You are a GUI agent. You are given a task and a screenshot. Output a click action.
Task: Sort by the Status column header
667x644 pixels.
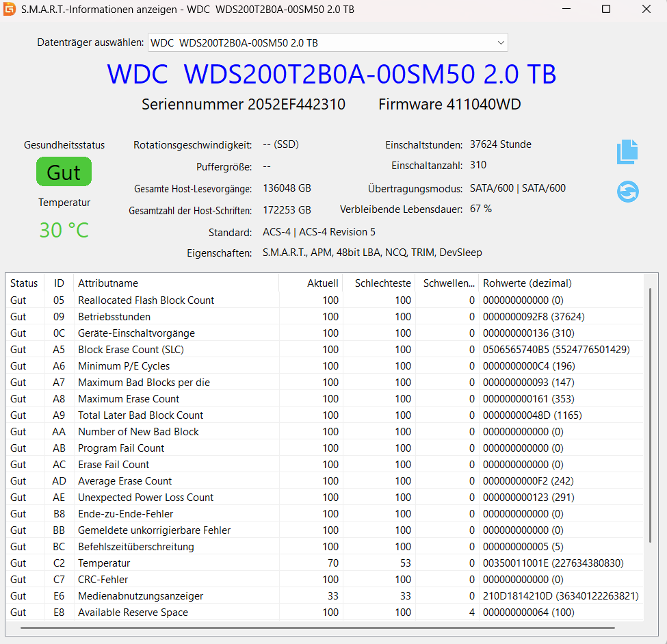coord(24,283)
